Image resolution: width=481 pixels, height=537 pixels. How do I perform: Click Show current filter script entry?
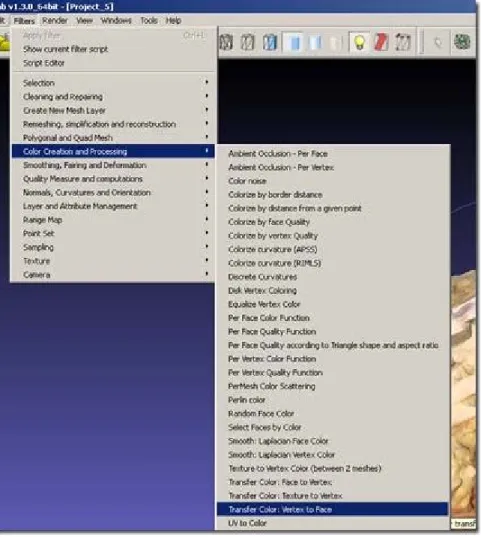click(x=65, y=49)
